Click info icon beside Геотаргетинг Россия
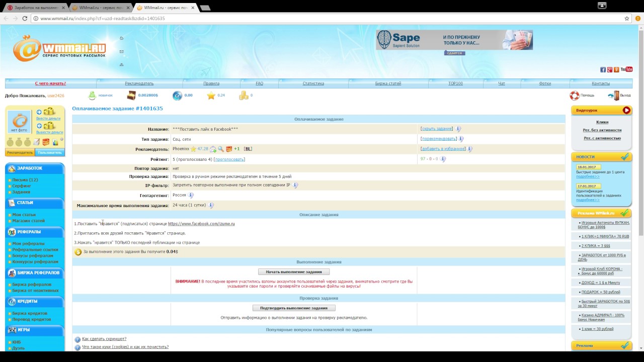Viewport: 644px width, 362px height. tap(191, 195)
